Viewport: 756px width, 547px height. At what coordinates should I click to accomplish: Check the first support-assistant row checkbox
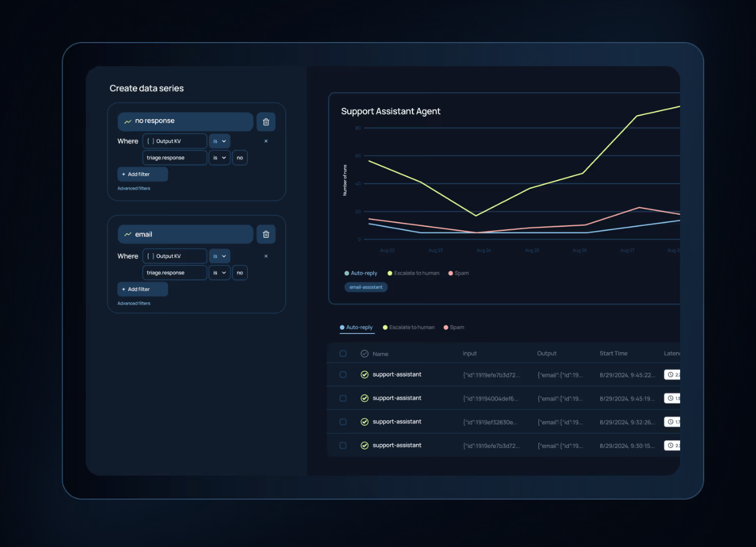(343, 375)
